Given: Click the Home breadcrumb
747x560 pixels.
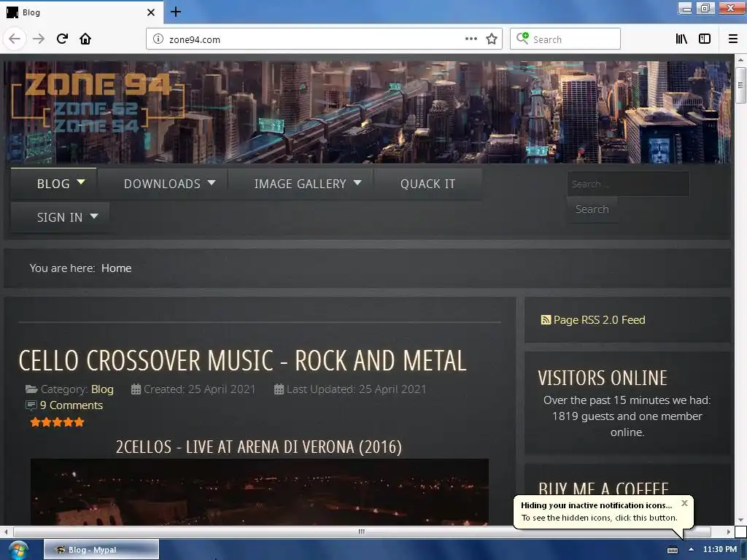Looking at the screenshot, I should click(x=116, y=268).
